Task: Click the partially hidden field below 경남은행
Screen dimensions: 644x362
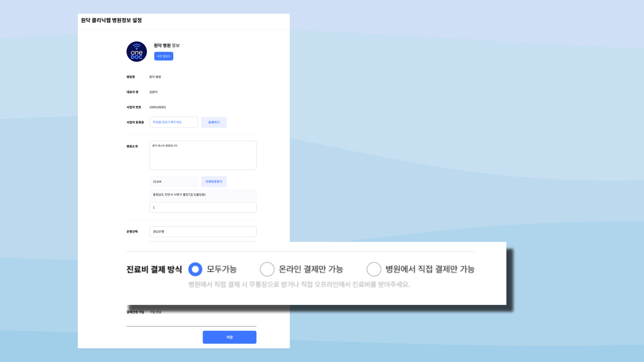Action: [x=203, y=241]
